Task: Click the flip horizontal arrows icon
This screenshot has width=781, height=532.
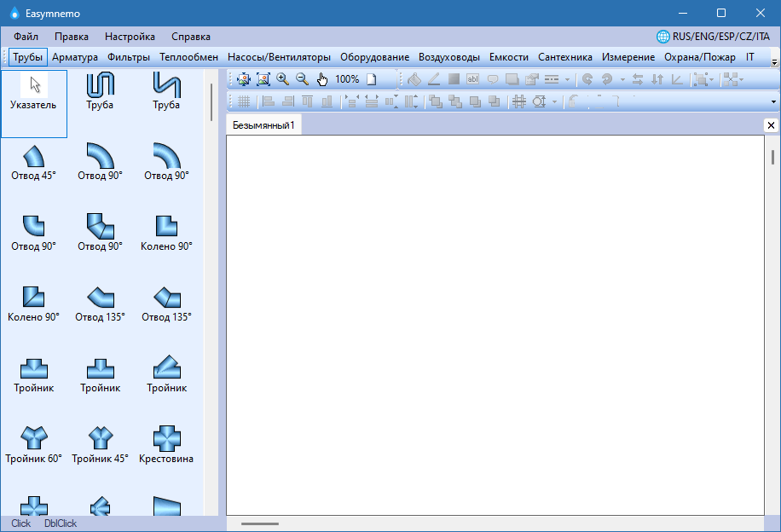Action: click(638, 79)
